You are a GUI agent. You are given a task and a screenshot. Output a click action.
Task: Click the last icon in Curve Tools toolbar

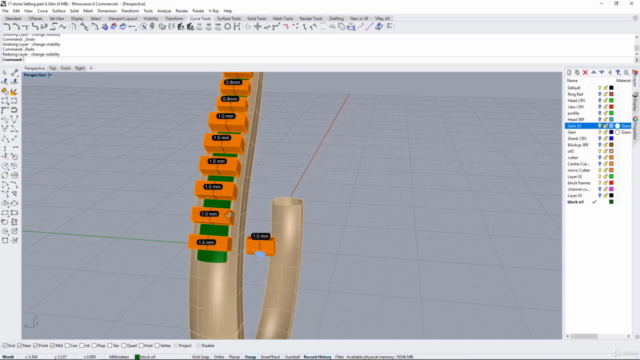(x=389, y=27)
